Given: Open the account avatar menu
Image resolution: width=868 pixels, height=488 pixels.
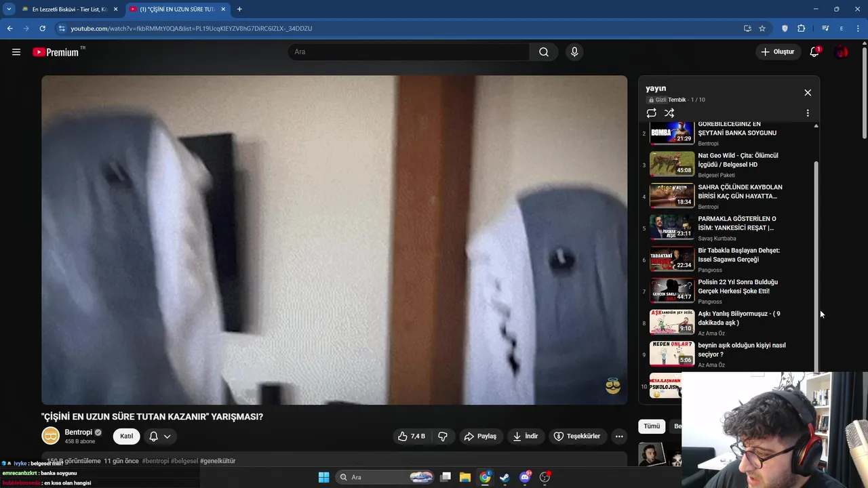Looking at the screenshot, I should (x=842, y=52).
